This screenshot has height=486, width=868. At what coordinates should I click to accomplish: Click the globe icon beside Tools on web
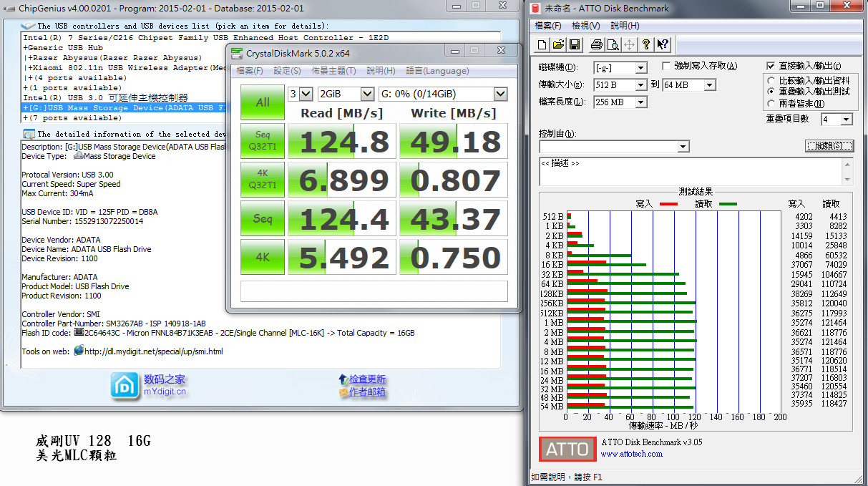[78, 351]
